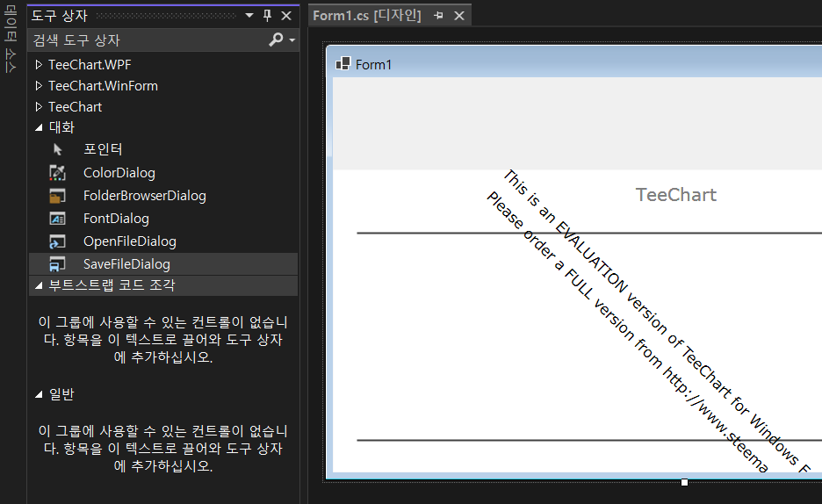Click the FontDialog icon
Screen dimensions: 822x504
(57, 219)
